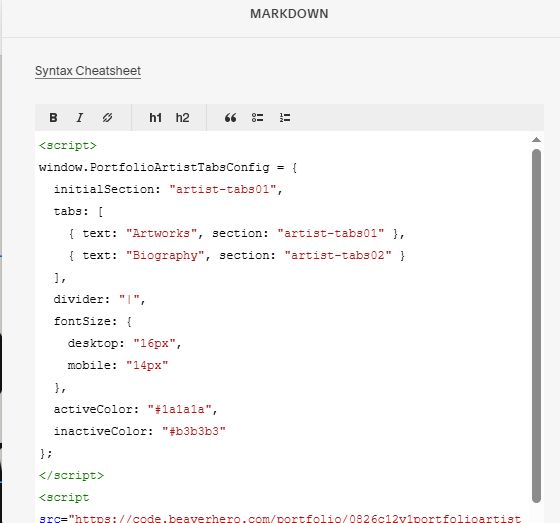Create a numbered list
The width and height of the screenshot is (560, 523).
pos(285,118)
